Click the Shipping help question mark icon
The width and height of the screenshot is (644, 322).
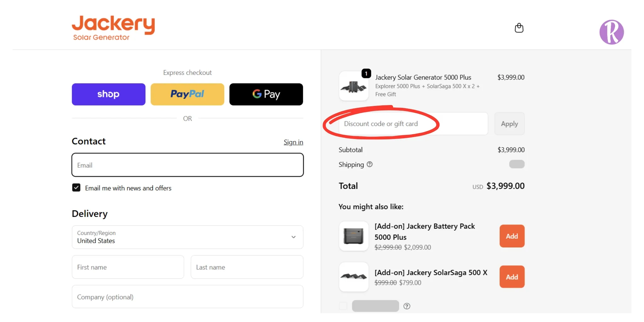(370, 164)
